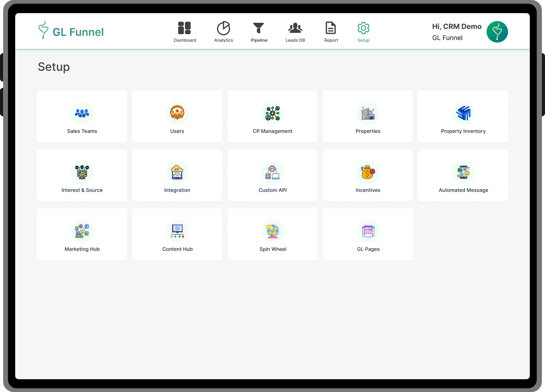The width and height of the screenshot is (545, 392).
Task: Open the green profile avatar
Action: tap(497, 32)
